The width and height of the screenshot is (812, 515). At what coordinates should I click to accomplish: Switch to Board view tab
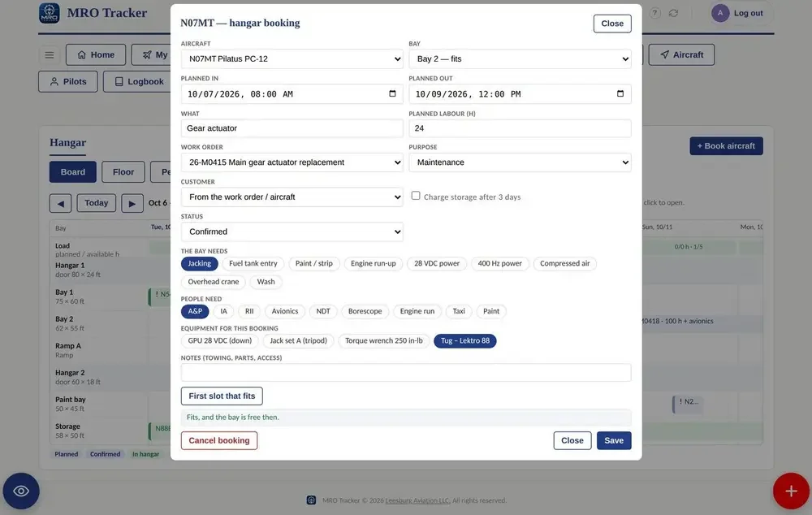(73, 172)
